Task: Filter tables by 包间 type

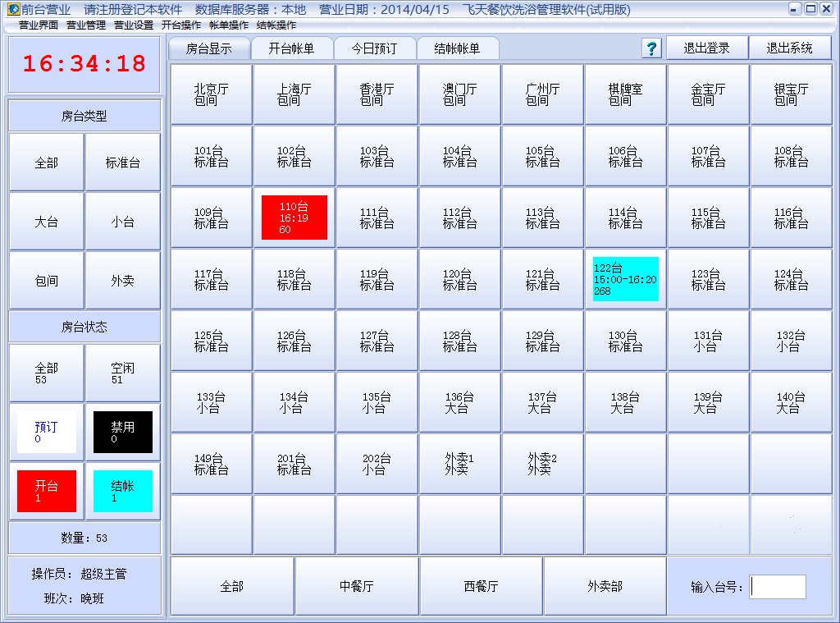Action: 47,281
